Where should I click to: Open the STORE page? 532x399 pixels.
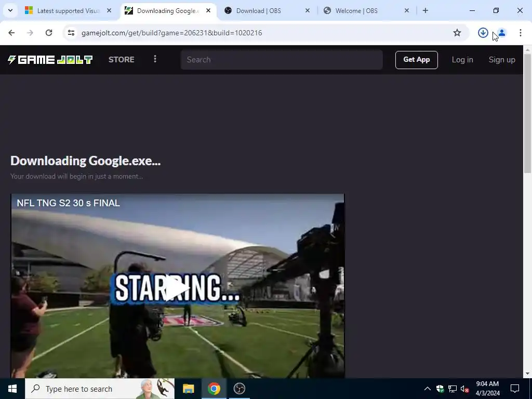(x=122, y=60)
